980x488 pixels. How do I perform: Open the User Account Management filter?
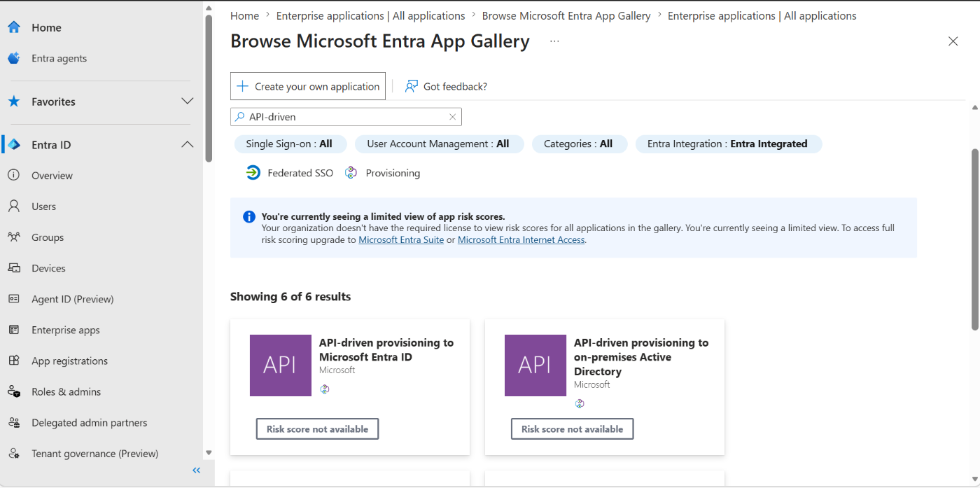[x=438, y=144]
